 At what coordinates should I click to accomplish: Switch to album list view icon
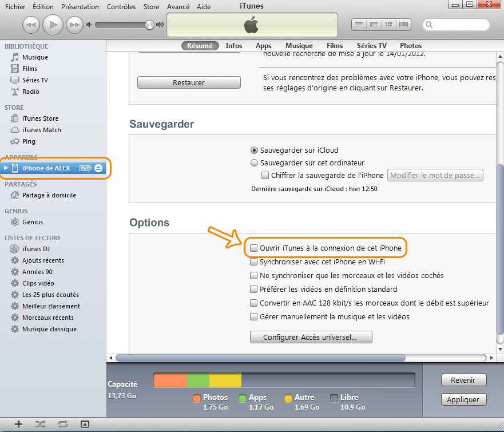click(374, 25)
